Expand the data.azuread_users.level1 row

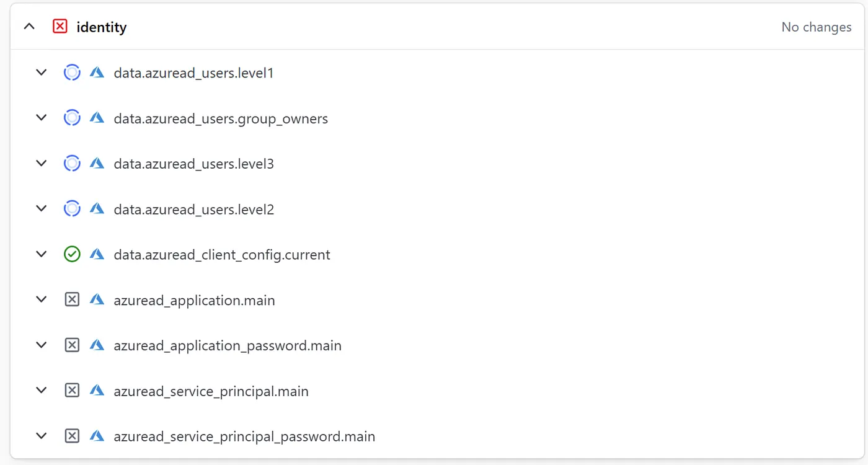[x=42, y=73]
